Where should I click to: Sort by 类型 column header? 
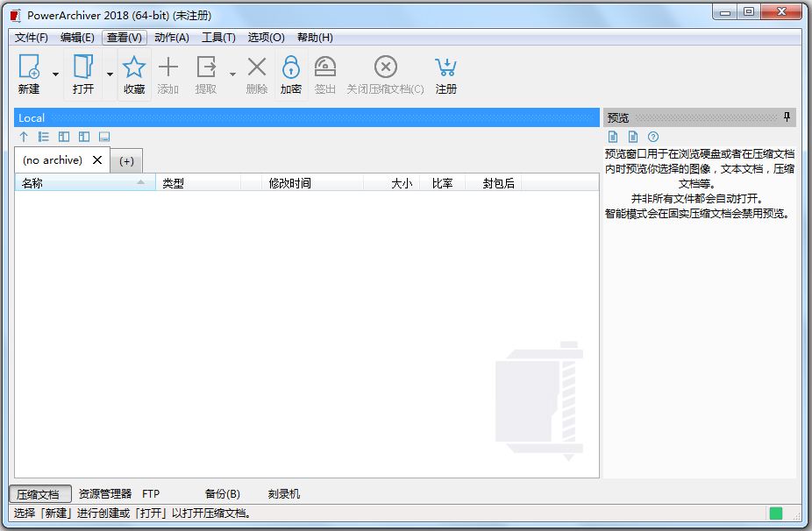click(x=198, y=182)
